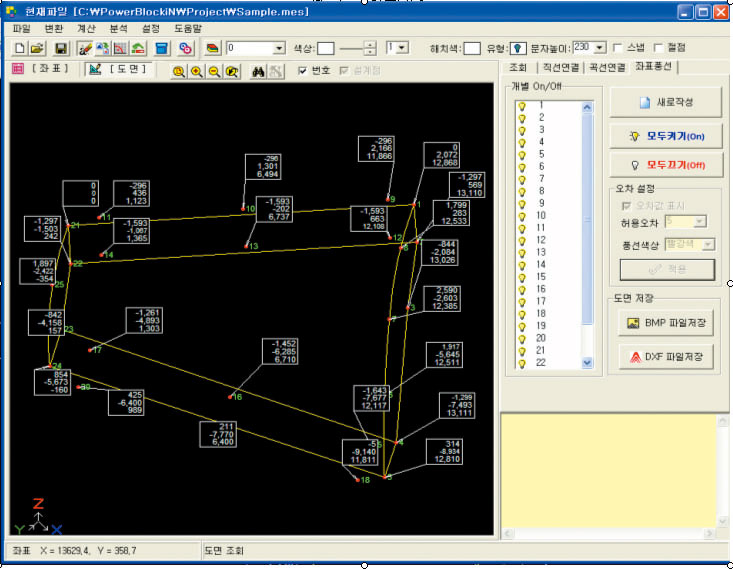
Task: Save using the floppy disk icon
Action: tap(60, 48)
